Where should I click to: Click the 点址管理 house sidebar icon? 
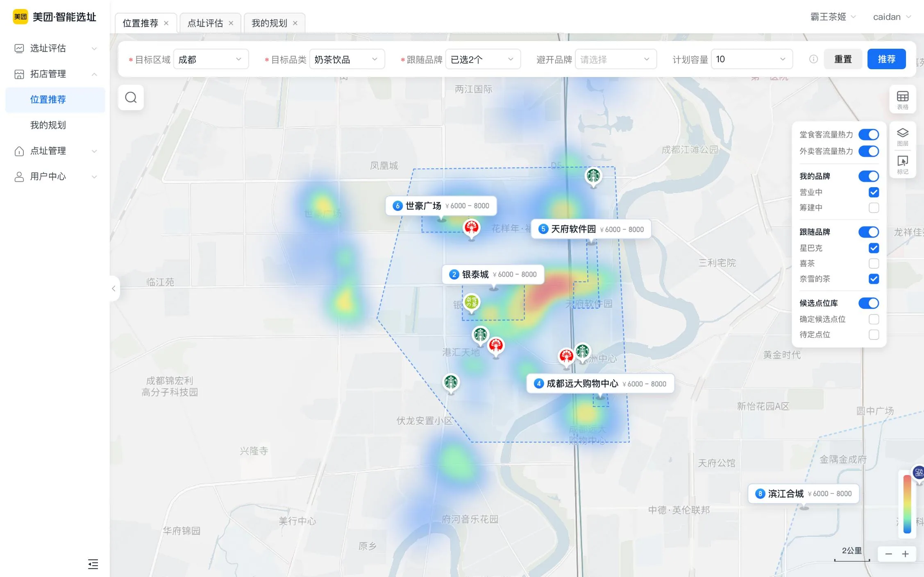click(19, 151)
